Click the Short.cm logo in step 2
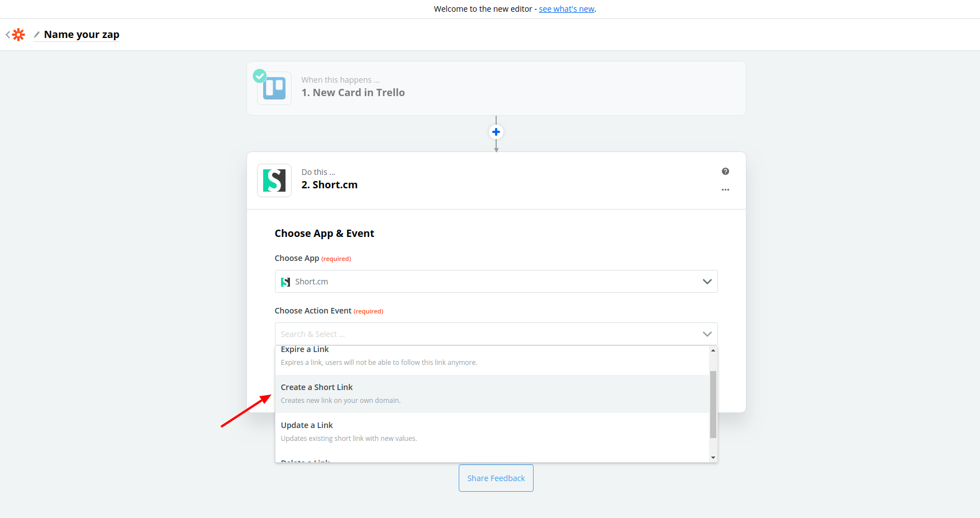Viewport: 980px width, 518px height. [274, 180]
